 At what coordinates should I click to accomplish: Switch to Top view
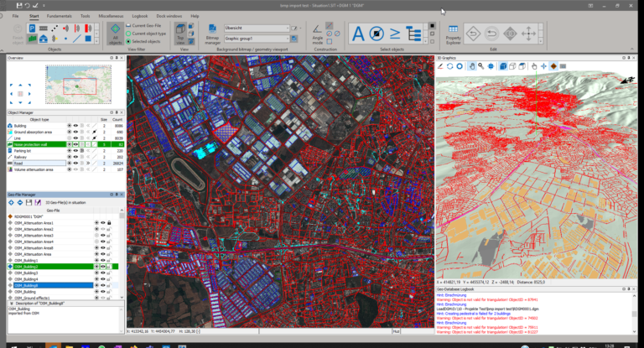coord(180,34)
